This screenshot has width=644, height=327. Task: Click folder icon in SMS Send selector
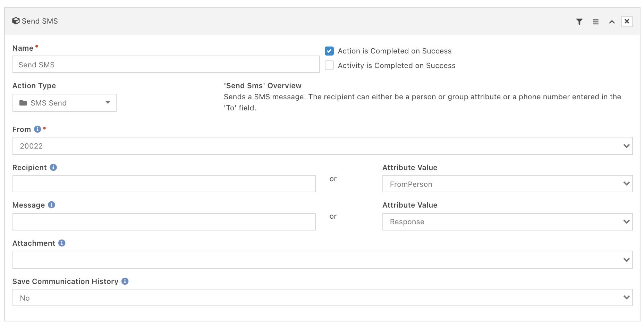(23, 103)
